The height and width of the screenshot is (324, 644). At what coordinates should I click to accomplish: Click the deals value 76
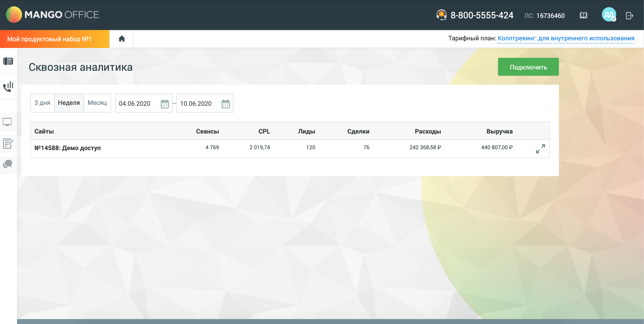(x=366, y=147)
